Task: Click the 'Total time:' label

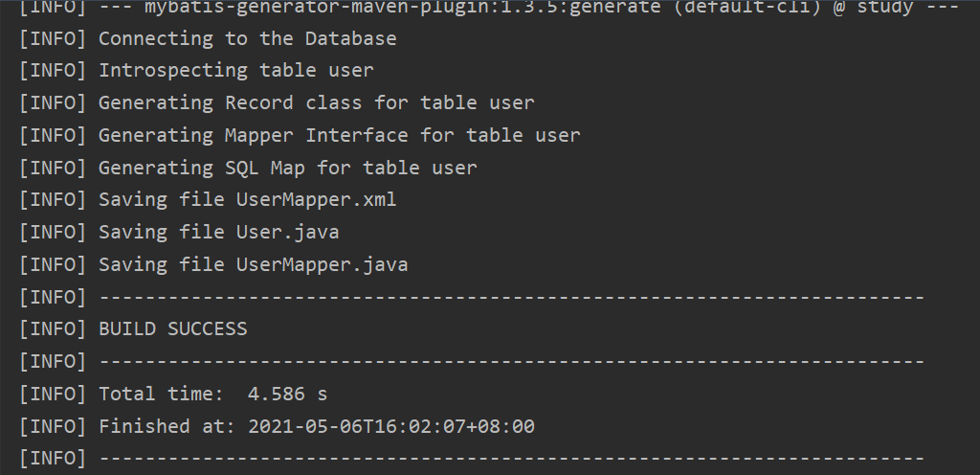Action: [x=161, y=394]
